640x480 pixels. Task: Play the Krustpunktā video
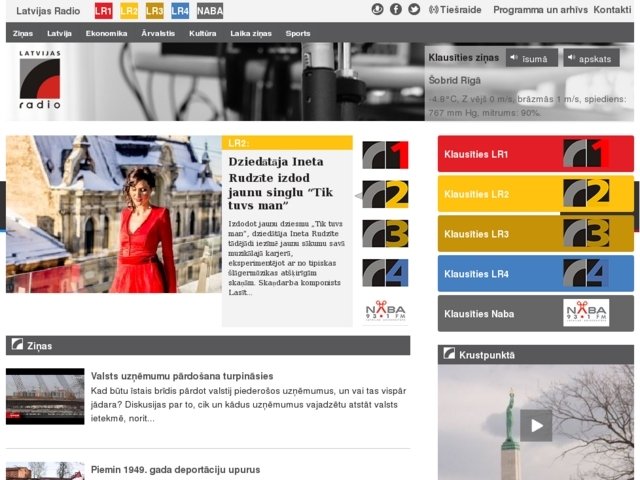[x=536, y=425]
